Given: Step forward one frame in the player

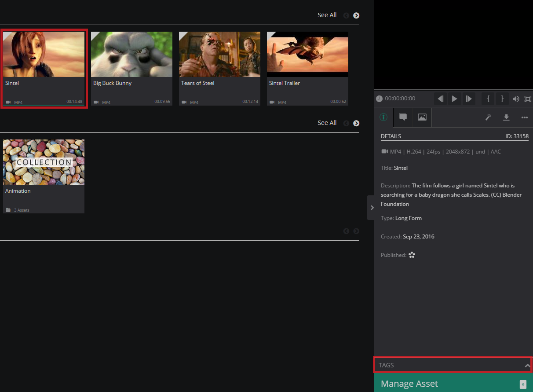Looking at the screenshot, I should pyautogui.click(x=469, y=99).
